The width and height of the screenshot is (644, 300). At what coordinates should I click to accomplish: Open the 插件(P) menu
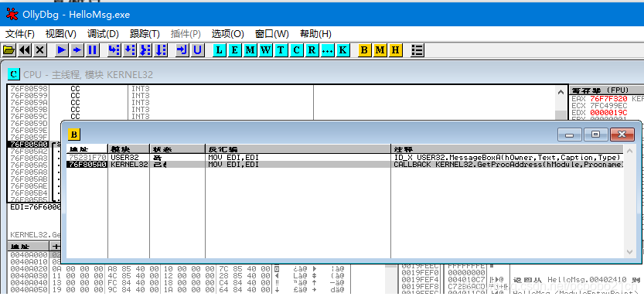[186, 34]
